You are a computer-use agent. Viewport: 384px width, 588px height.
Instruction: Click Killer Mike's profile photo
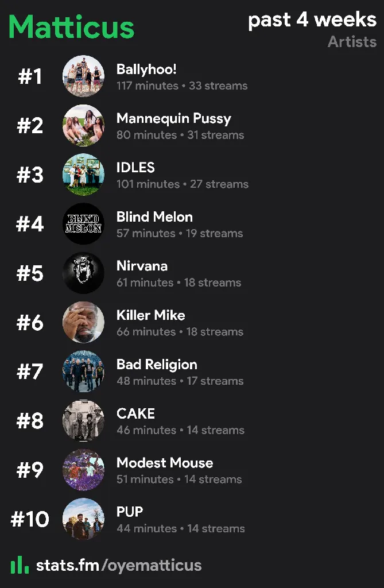pyautogui.click(x=83, y=322)
